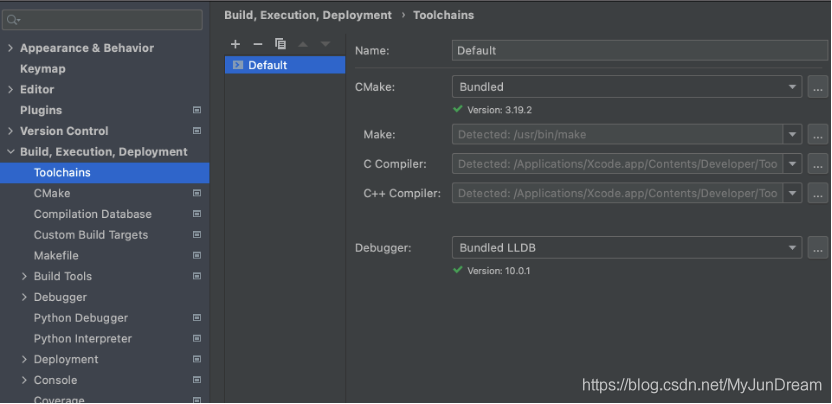Click the browse button next to CMake

pos(818,87)
